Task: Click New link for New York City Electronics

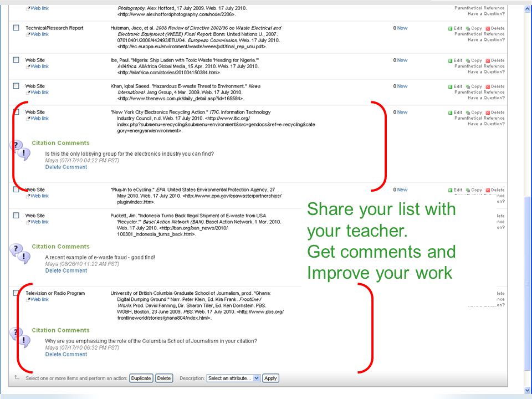Action: pyautogui.click(x=402, y=112)
